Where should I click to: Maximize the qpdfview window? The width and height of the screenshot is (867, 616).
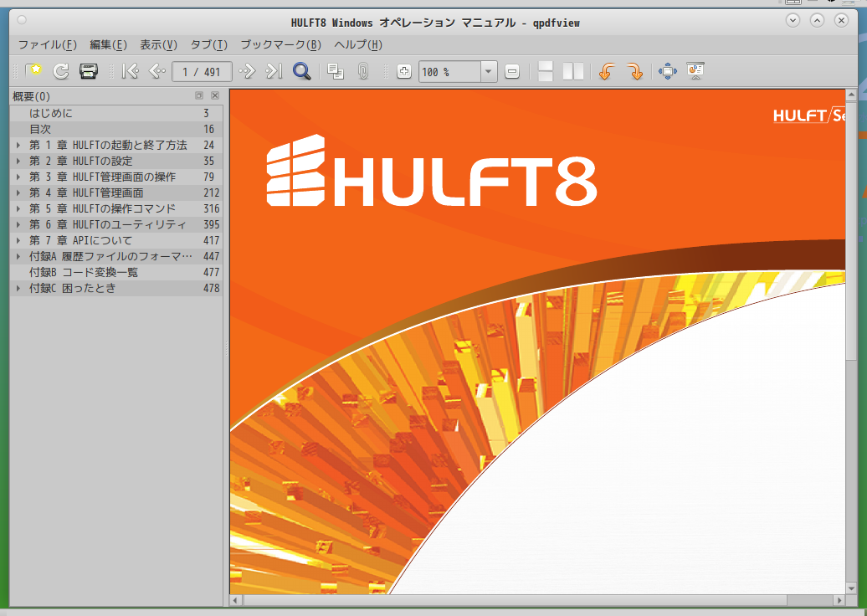tap(818, 20)
